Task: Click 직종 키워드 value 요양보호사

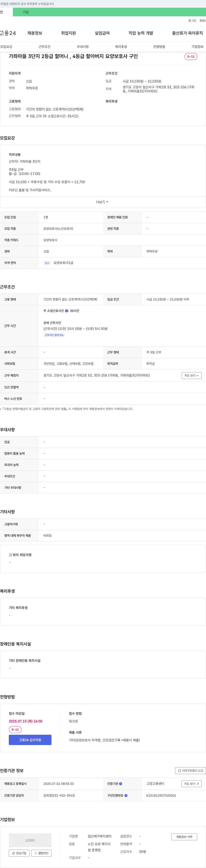Action: coord(50,240)
